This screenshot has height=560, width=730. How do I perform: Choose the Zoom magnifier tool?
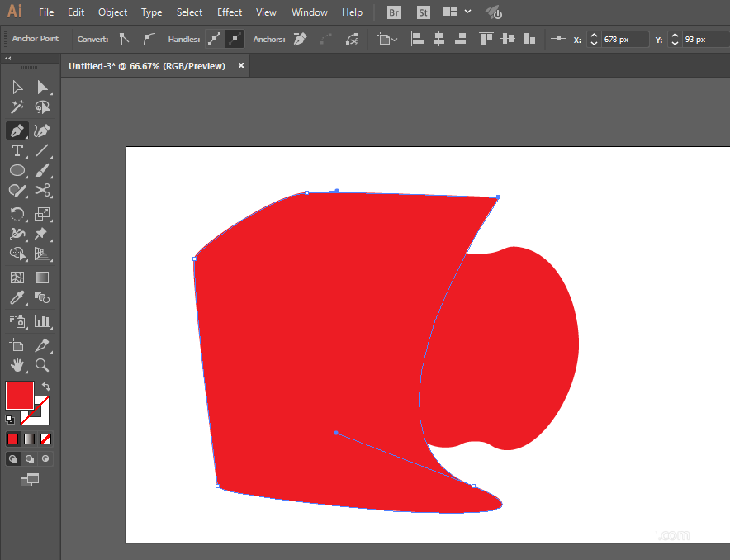click(42, 365)
